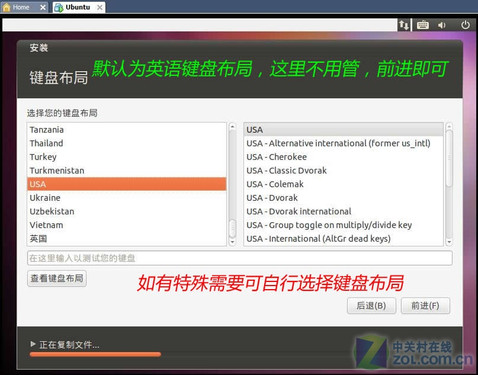Select highlighted USA country row

tap(127, 184)
